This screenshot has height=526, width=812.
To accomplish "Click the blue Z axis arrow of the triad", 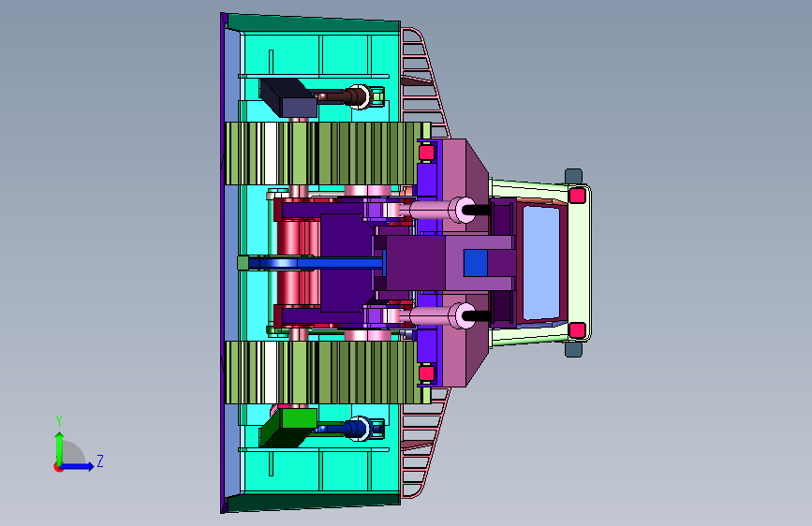I will (x=79, y=466).
